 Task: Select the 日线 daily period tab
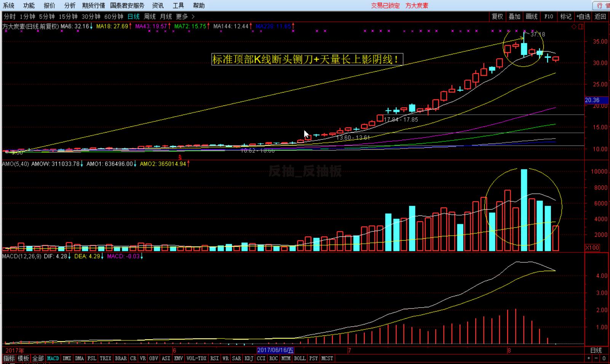[x=134, y=16]
